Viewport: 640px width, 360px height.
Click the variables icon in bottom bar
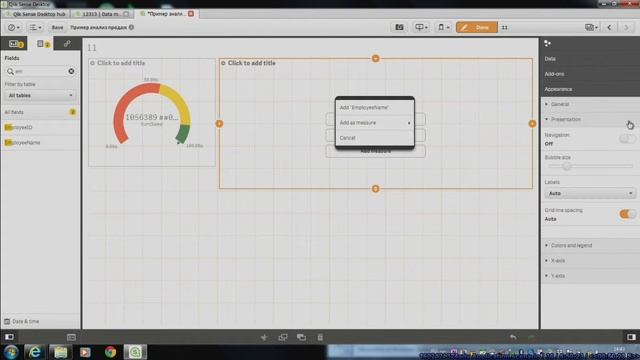tap(71, 337)
